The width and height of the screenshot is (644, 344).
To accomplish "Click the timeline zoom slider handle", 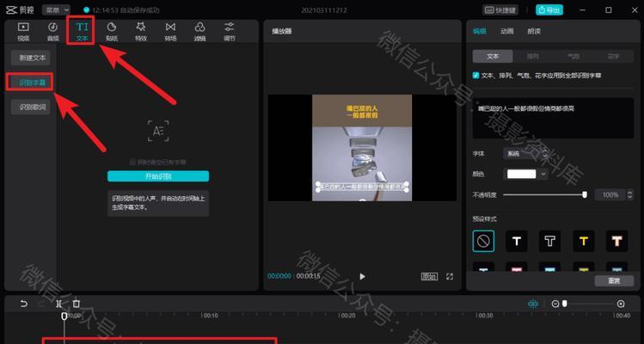I will click(x=565, y=304).
